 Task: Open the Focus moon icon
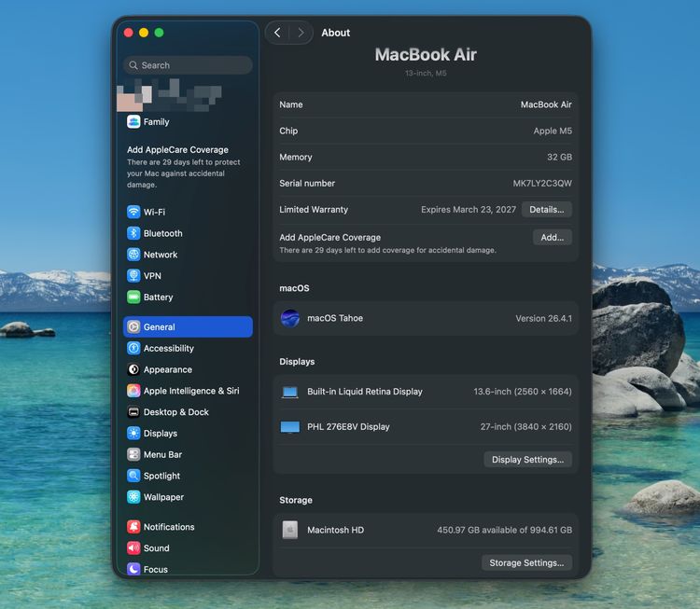(133, 569)
